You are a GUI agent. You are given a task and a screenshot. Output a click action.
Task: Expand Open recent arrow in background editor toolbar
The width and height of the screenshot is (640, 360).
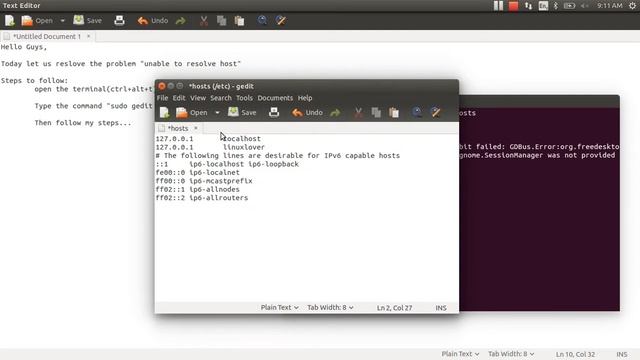click(x=62, y=20)
